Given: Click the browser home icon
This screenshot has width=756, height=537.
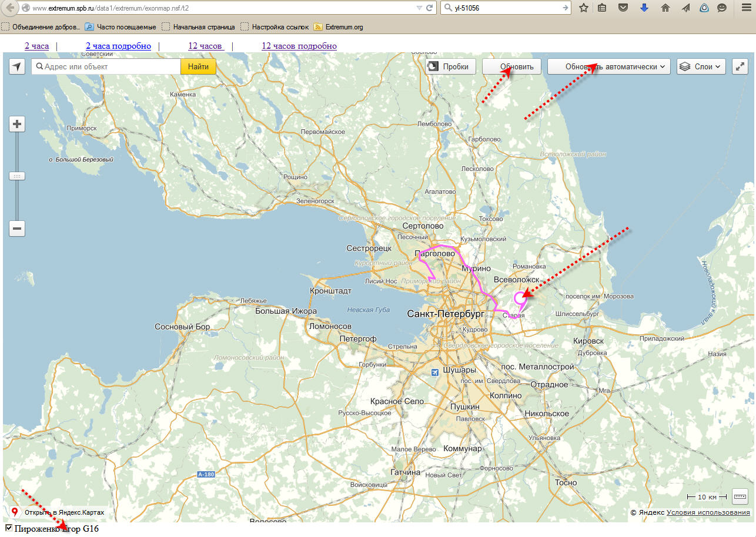Looking at the screenshot, I should 665,8.
